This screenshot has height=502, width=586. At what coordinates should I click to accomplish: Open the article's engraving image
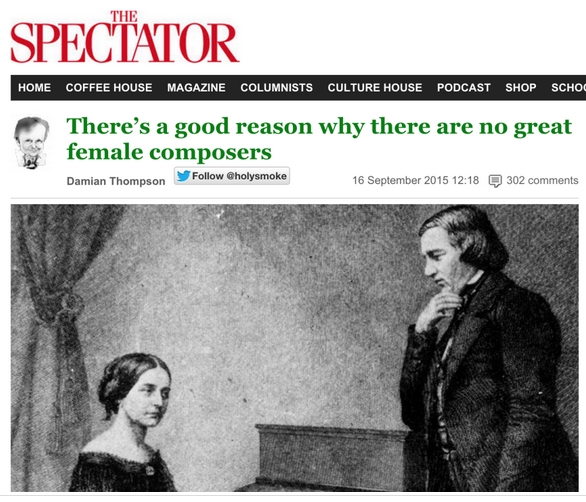[294, 348]
